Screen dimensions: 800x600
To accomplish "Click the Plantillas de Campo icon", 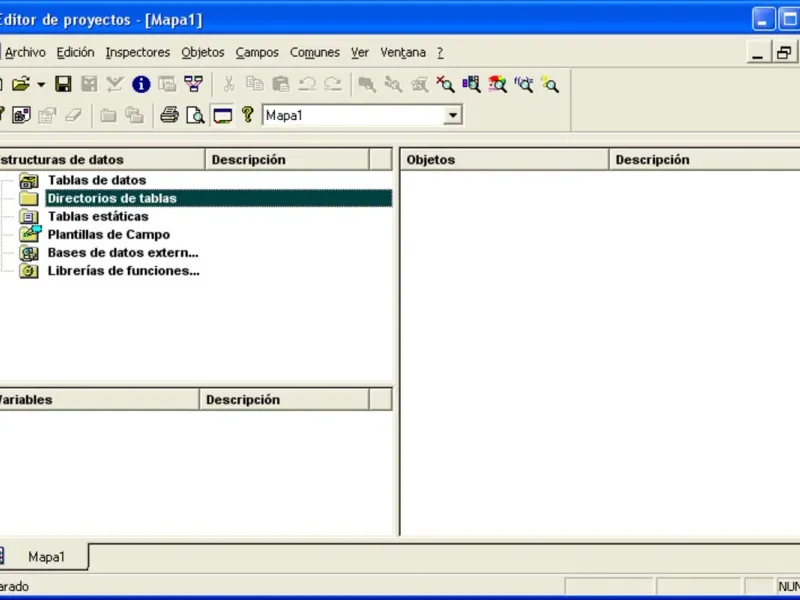I will (x=30, y=234).
